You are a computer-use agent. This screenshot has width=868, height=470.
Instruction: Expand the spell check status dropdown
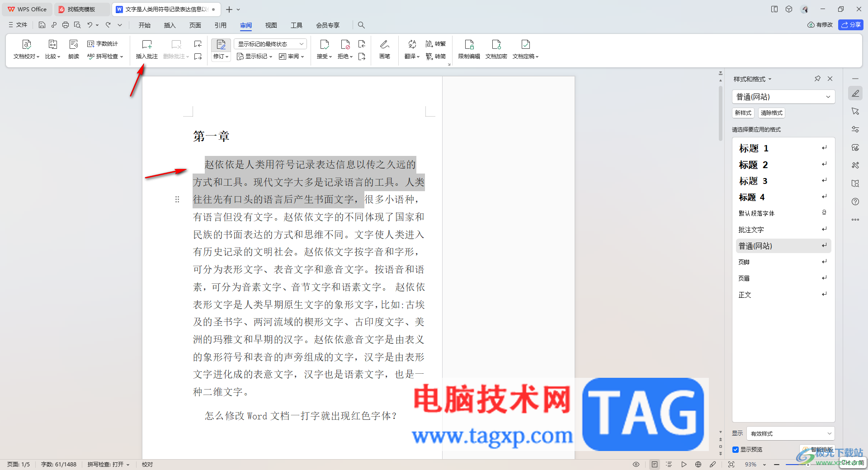point(128,465)
